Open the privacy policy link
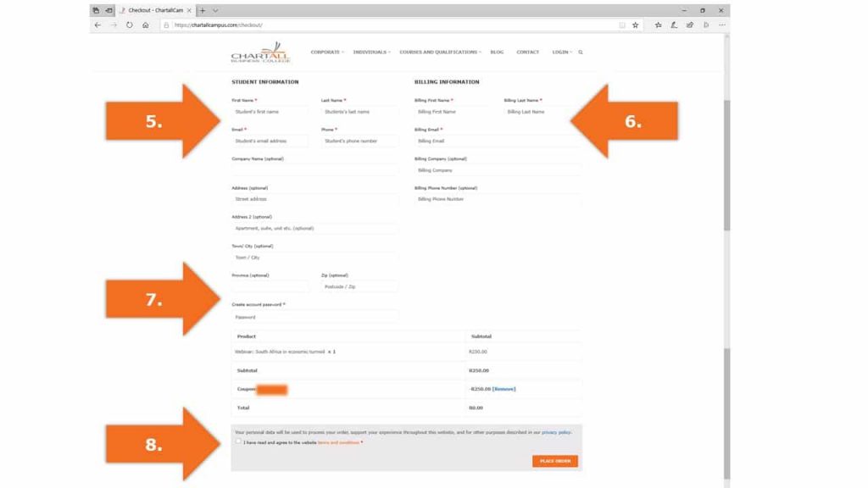The width and height of the screenshot is (868, 488). tap(556, 432)
